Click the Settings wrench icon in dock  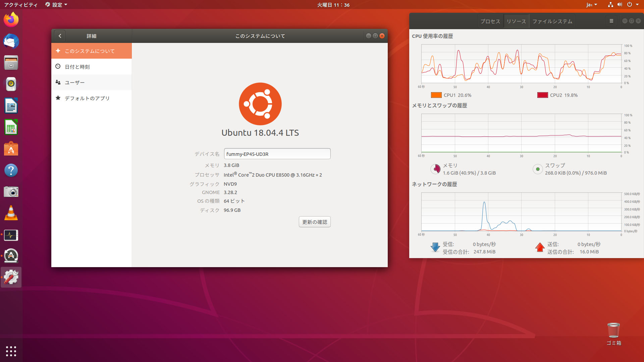(x=11, y=277)
